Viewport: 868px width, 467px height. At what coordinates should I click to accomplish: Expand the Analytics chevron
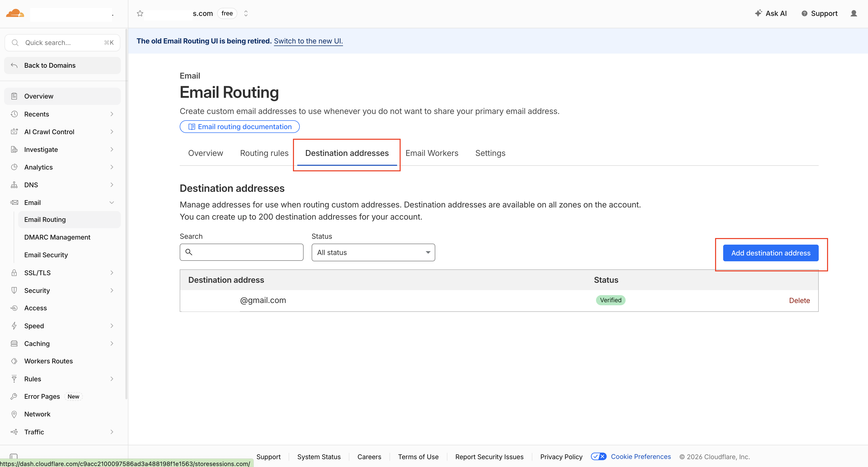point(112,167)
